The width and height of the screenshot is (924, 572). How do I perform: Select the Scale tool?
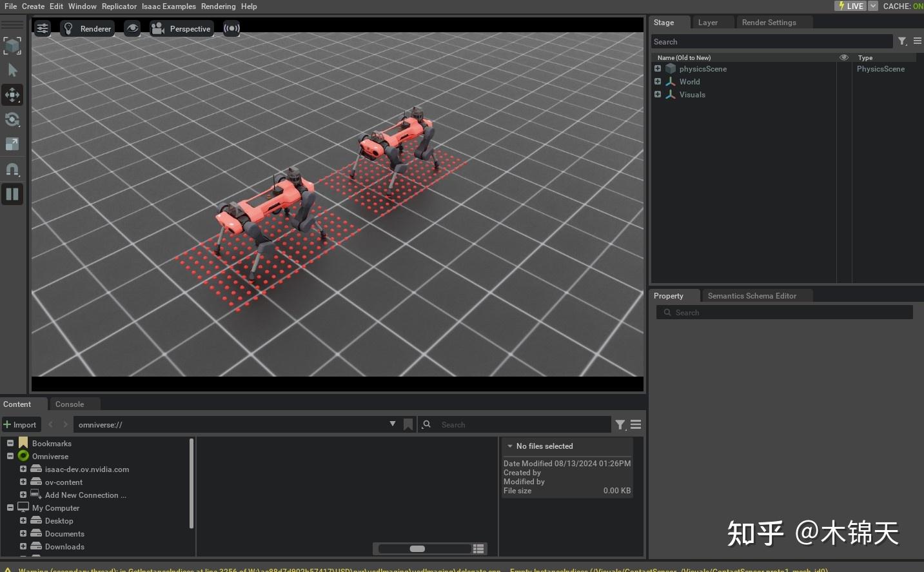click(x=12, y=144)
